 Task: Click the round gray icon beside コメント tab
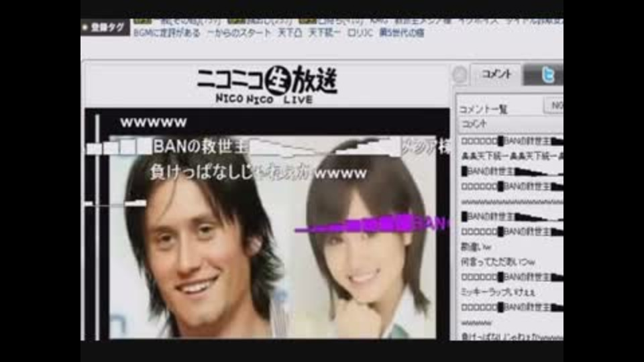pyautogui.click(x=459, y=74)
